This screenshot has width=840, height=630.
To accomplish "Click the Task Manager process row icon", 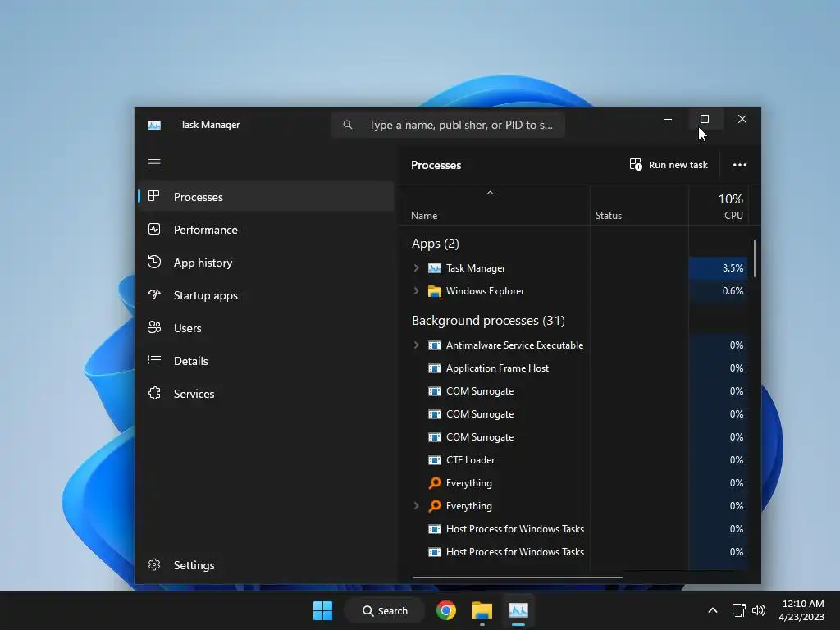I will pos(435,268).
